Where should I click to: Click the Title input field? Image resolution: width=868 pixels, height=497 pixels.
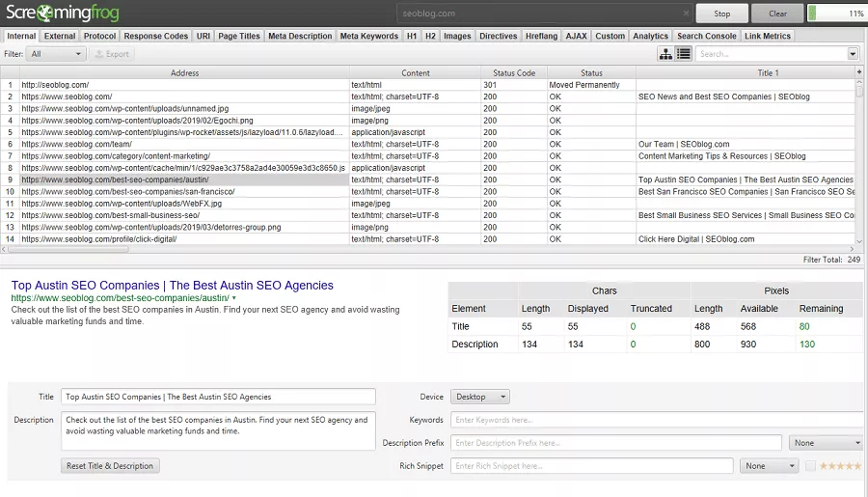(x=218, y=397)
